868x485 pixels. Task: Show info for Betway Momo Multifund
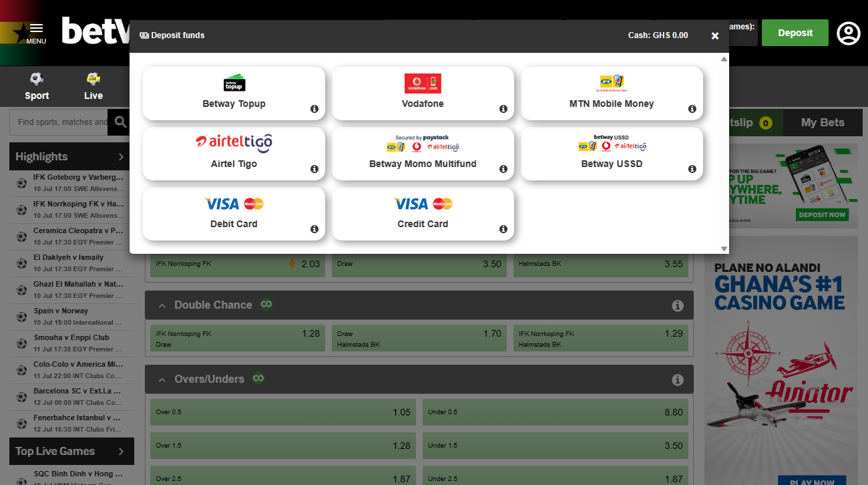[503, 169]
